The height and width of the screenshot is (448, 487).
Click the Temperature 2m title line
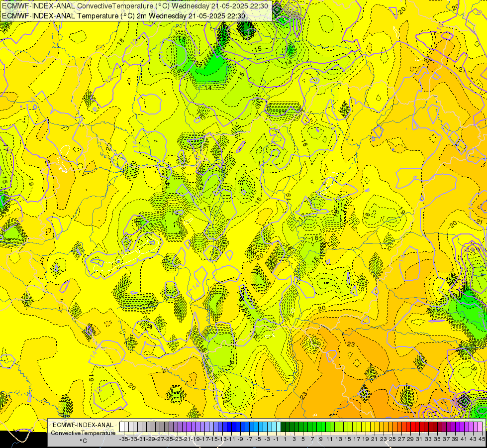pyautogui.click(x=123, y=16)
